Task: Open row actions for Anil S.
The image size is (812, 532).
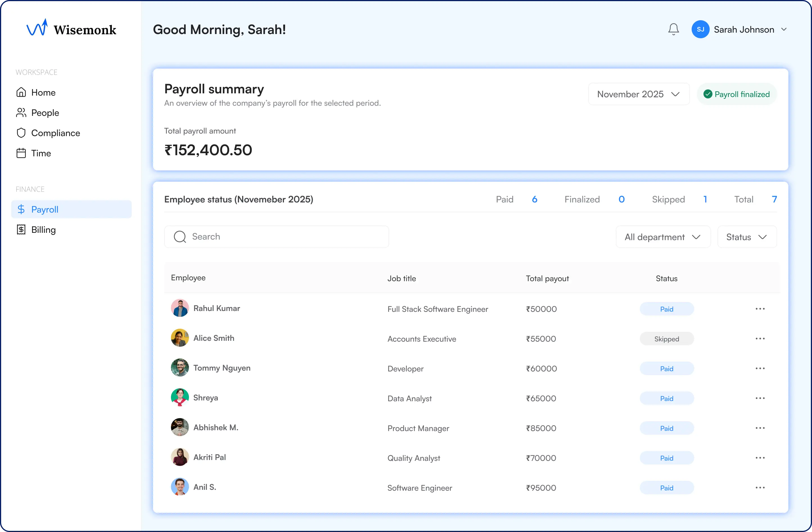Action: pyautogui.click(x=760, y=488)
